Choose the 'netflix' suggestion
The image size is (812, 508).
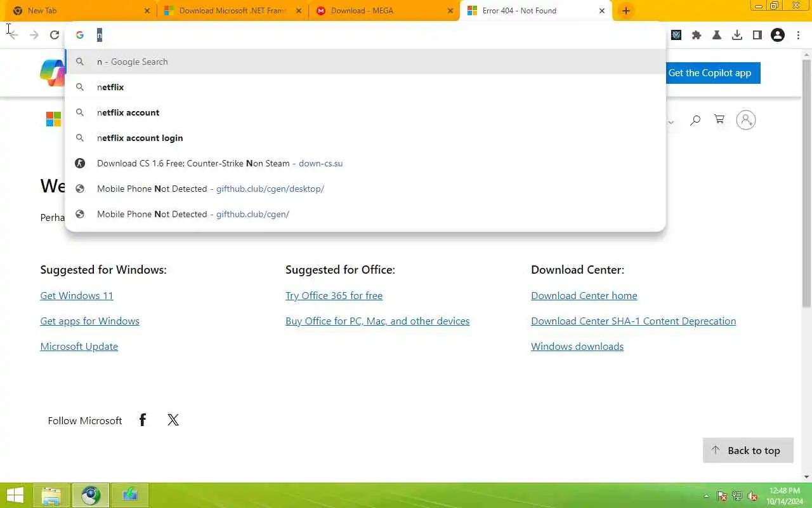click(x=365, y=87)
